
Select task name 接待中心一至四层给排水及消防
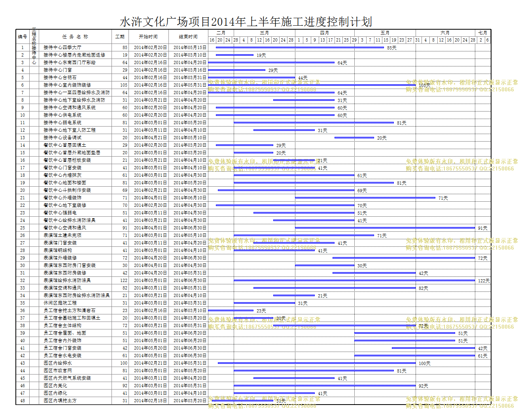[x=77, y=93]
